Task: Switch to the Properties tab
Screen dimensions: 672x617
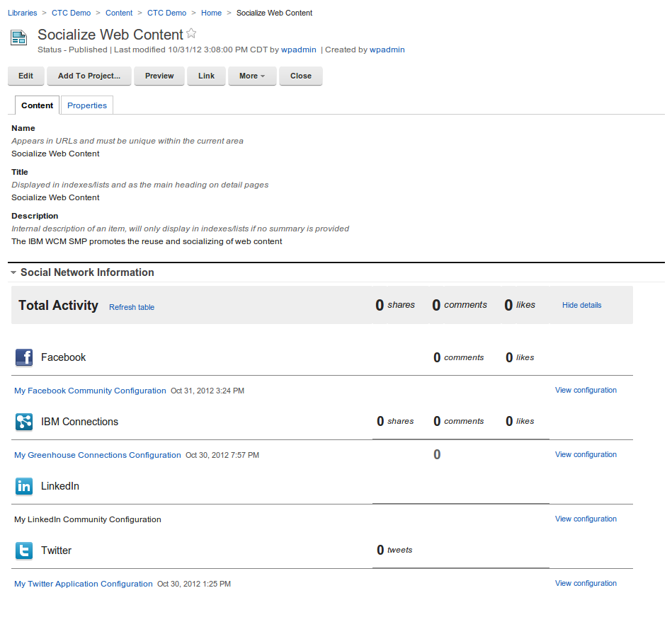Action: click(87, 105)
